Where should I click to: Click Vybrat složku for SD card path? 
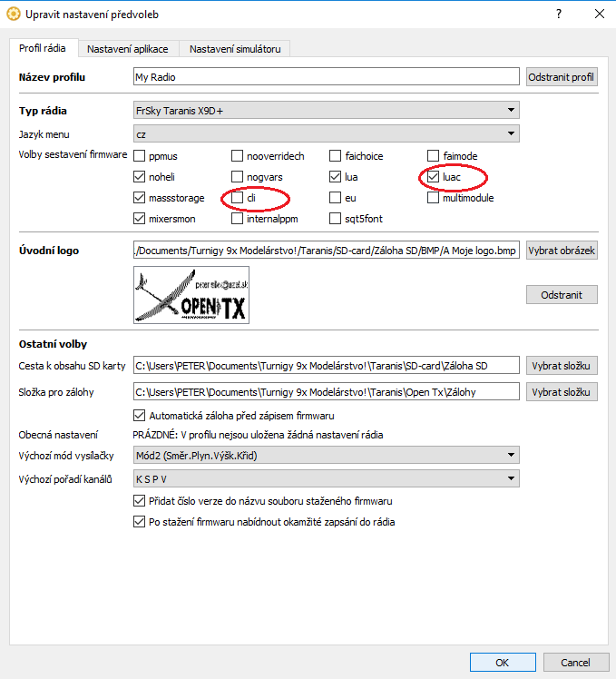(x=562, y=366)
